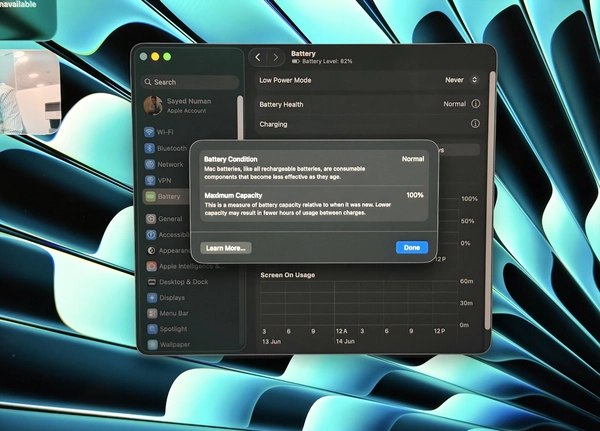Open the Network settings icon
Viewport: 600px width, 431px height.
point(150,164)
